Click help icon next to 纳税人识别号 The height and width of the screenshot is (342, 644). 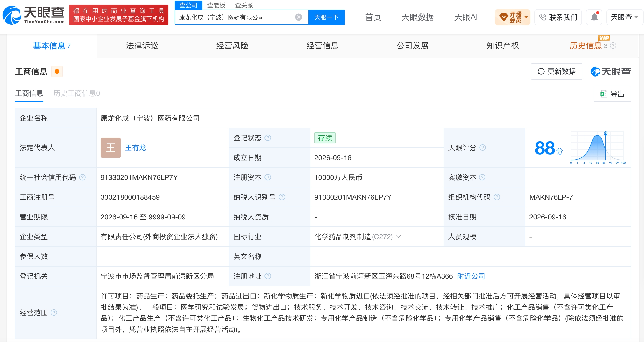pyautogui.click(x=282, y=197)
